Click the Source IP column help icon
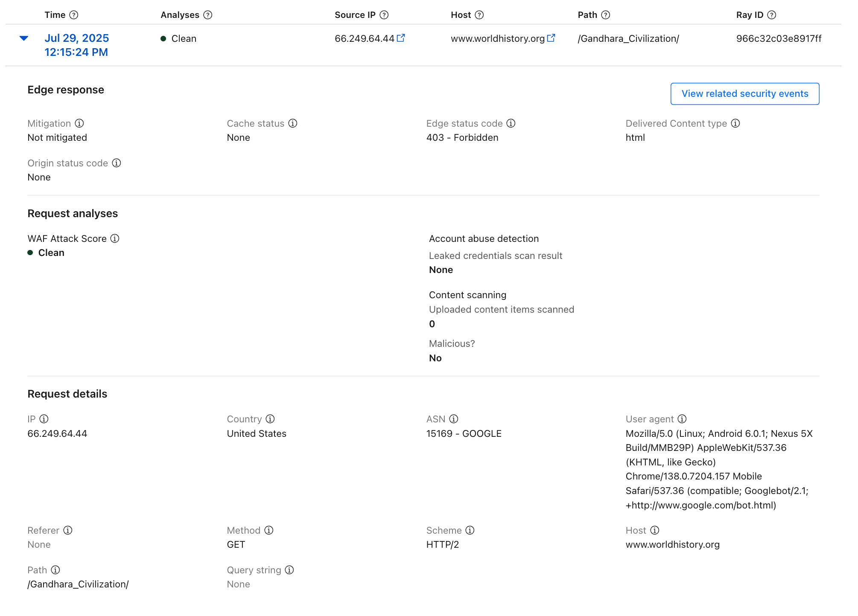The height and width of the screenshot is (616, 858). pyautogui.click(x=384, y=15)
